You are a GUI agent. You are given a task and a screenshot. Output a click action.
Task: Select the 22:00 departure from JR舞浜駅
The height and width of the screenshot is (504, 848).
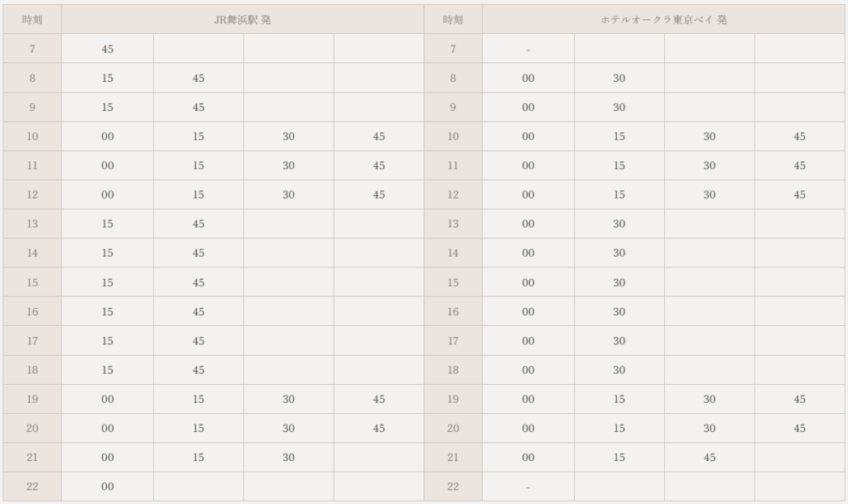coord(108,487)
